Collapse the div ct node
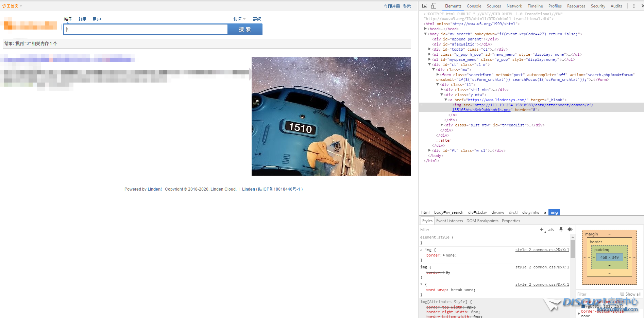The width and height of the screenshot is (644, 318). (429, 65)
